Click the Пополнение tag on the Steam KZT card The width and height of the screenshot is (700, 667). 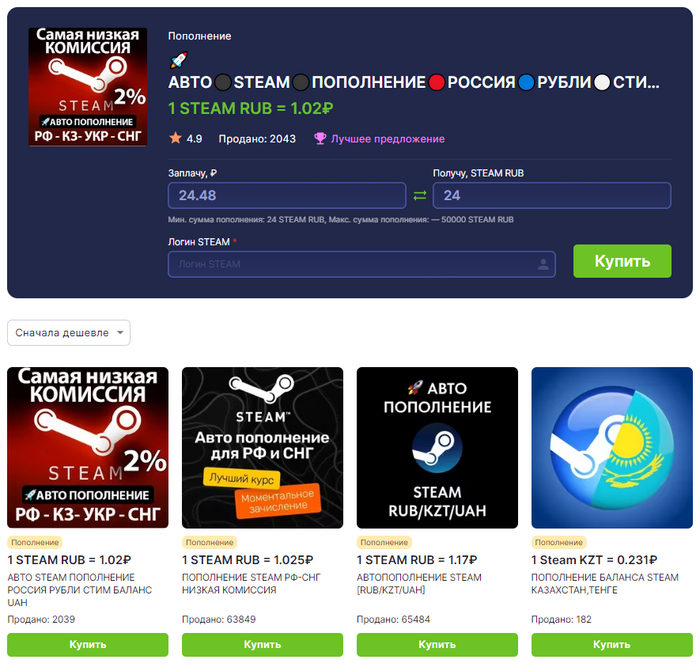point(558,542)
